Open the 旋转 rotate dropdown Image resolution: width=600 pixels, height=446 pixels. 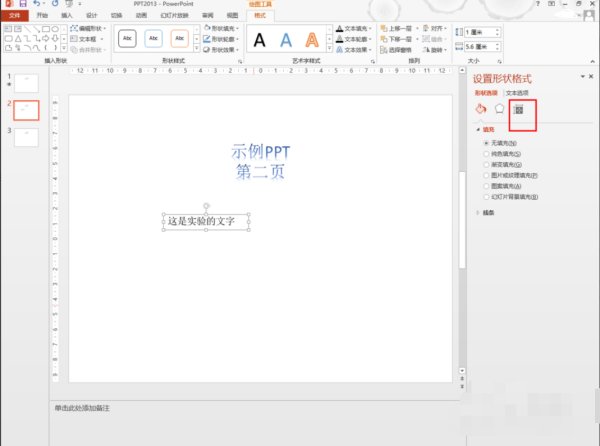tap(435, 50)
